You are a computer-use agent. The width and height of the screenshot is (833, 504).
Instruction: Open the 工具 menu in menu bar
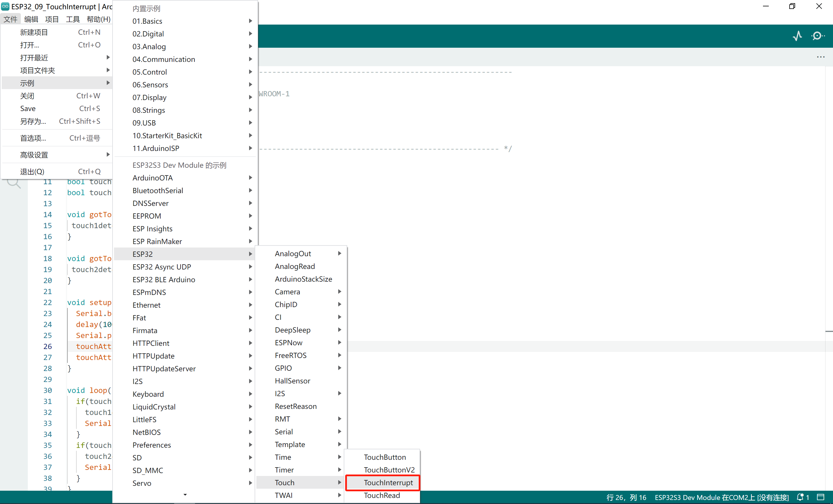pyautogui.click(x=72, y=19)
